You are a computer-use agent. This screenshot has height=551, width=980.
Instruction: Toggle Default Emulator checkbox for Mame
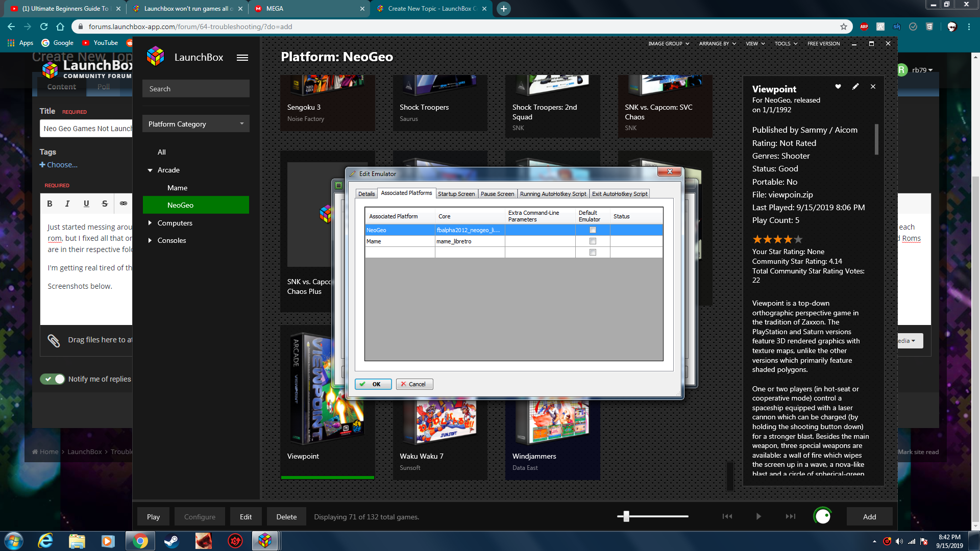point(593,241)
